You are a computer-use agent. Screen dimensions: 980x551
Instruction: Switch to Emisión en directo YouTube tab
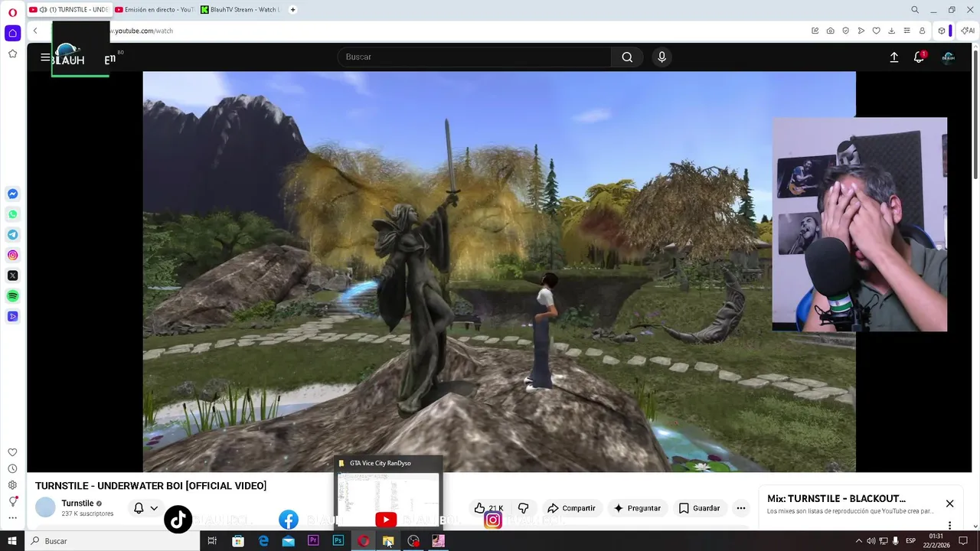pyautogui.click(x=155, y=10)
